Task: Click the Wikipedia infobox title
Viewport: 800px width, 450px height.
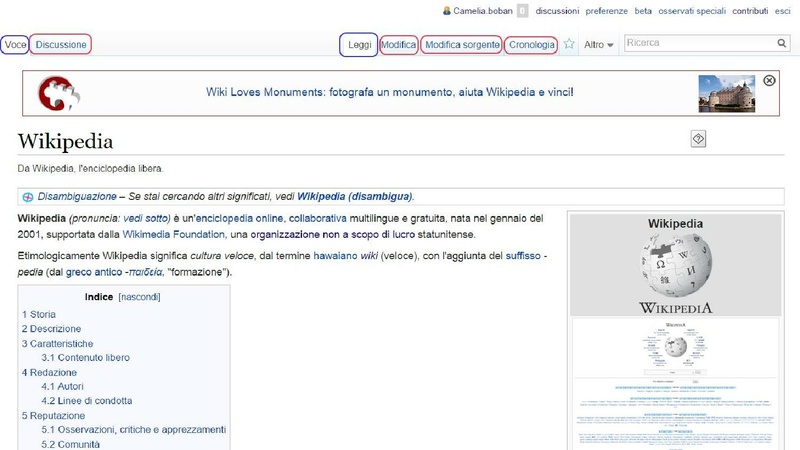Action: click(676, 223)
